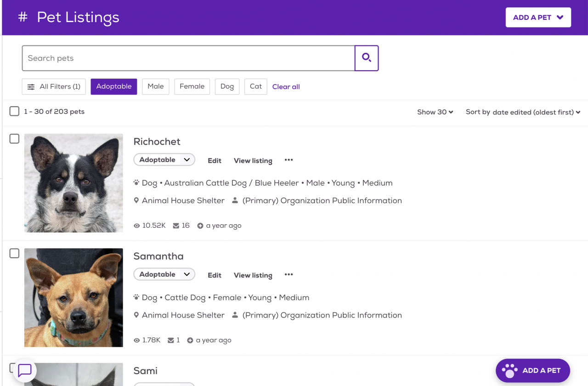Check the box next to Richochet
This screenshot has width=588, height=386.
(x=14, y=139)
